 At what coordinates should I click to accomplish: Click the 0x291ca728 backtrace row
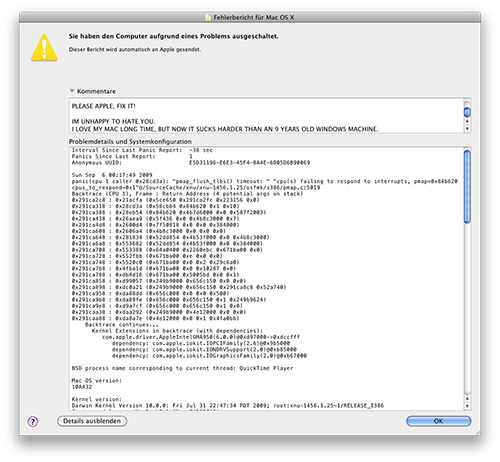tap(147, 256)
